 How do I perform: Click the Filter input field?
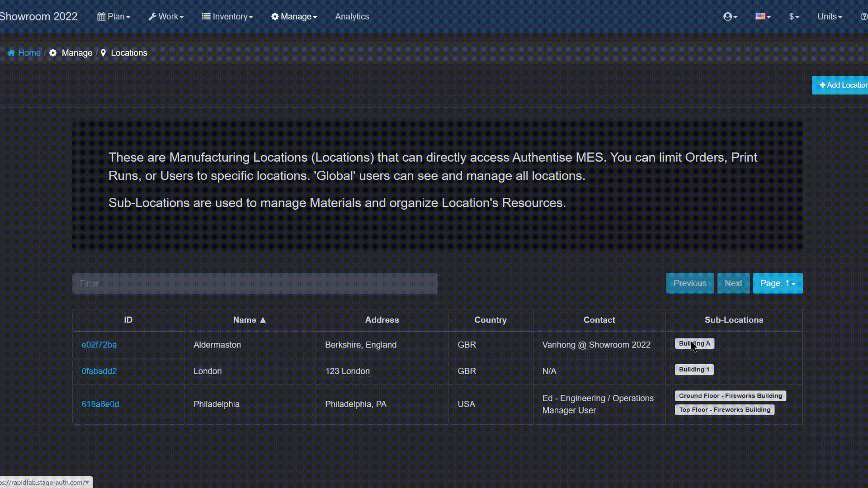(x=255, y=283)
